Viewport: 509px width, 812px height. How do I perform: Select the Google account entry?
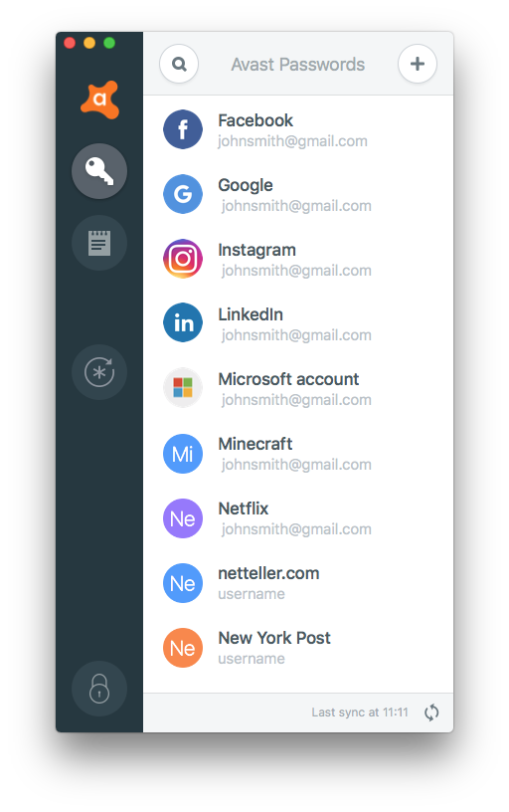point(298,194)
